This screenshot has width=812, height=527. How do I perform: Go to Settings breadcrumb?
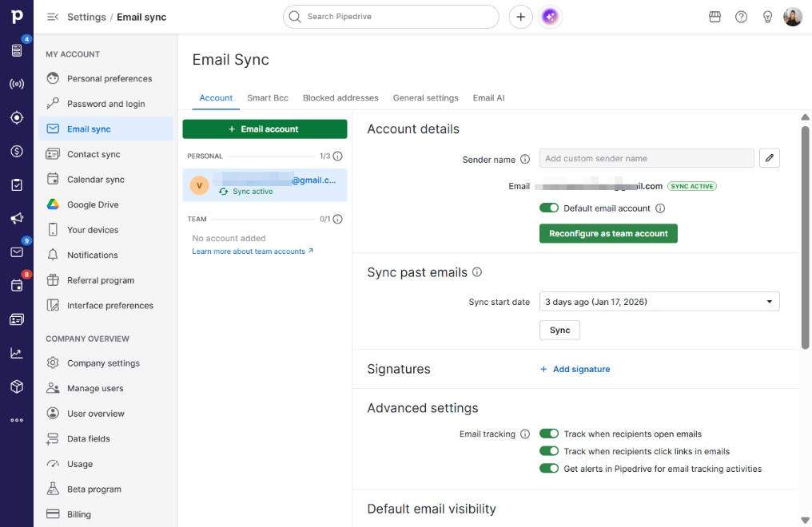click(86, 17)
